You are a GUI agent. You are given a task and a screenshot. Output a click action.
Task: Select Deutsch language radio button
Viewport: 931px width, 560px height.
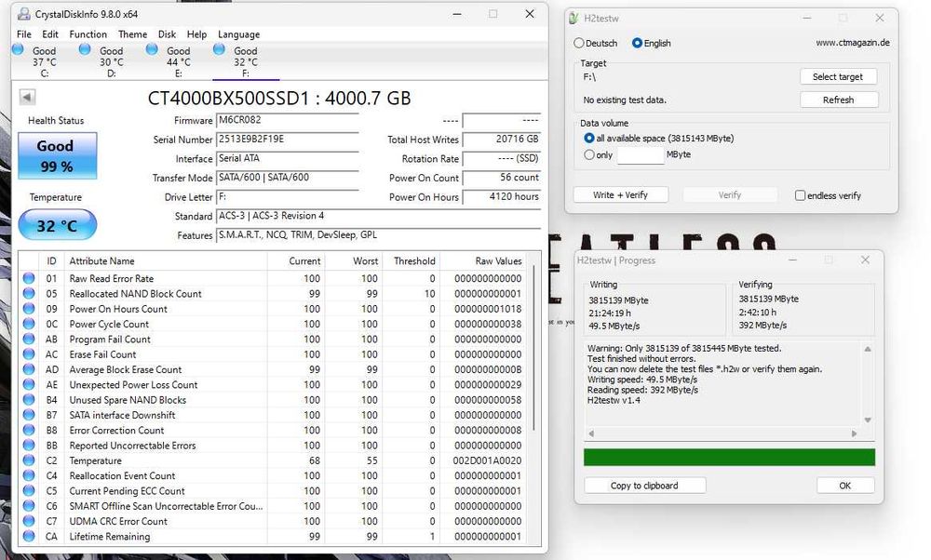579,43
